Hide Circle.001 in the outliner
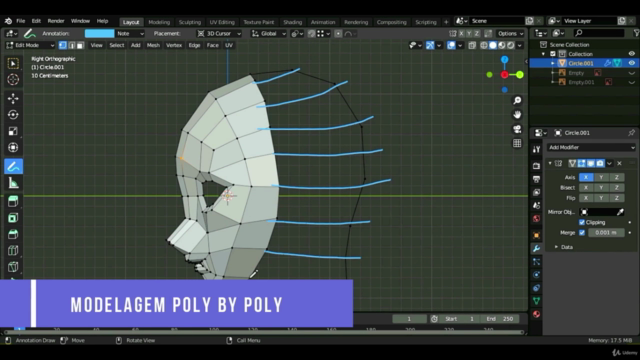This screenshot has height=360, width=640. (631, 63)
